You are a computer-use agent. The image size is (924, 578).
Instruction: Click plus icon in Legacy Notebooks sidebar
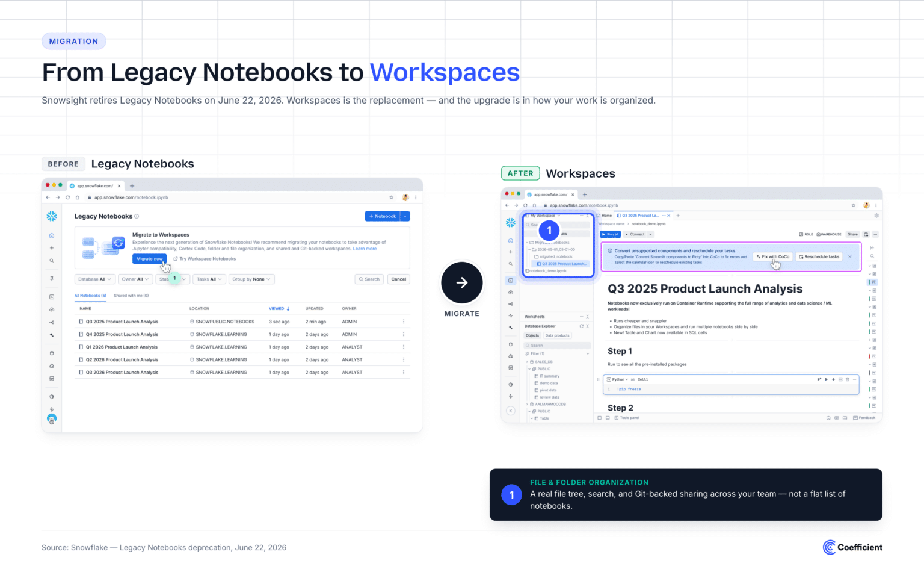pyautogui.click(x=52, y=248)
